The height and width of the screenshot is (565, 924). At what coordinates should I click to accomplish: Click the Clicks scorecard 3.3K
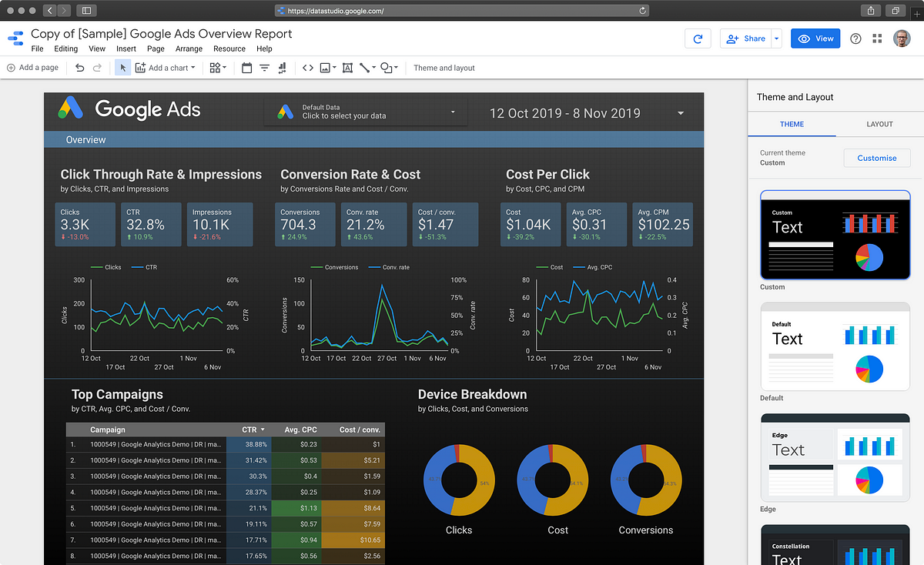(x=85, y=224)
